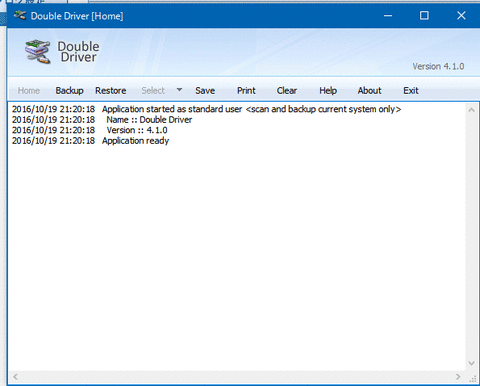Open the Help item

tap(328, 91)
